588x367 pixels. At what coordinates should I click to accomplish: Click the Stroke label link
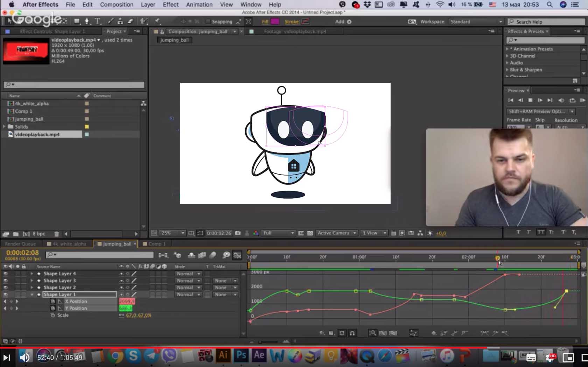coord(291,22)
